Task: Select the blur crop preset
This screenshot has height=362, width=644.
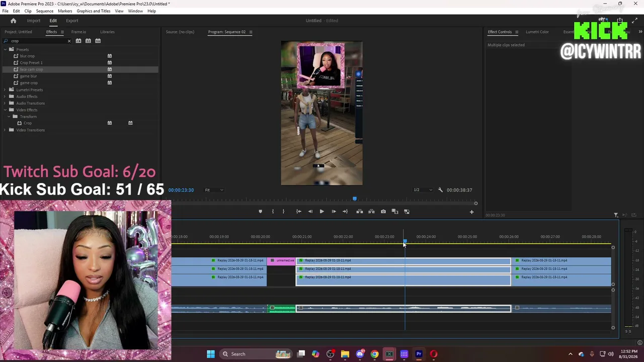Action: tap(27, 56)
